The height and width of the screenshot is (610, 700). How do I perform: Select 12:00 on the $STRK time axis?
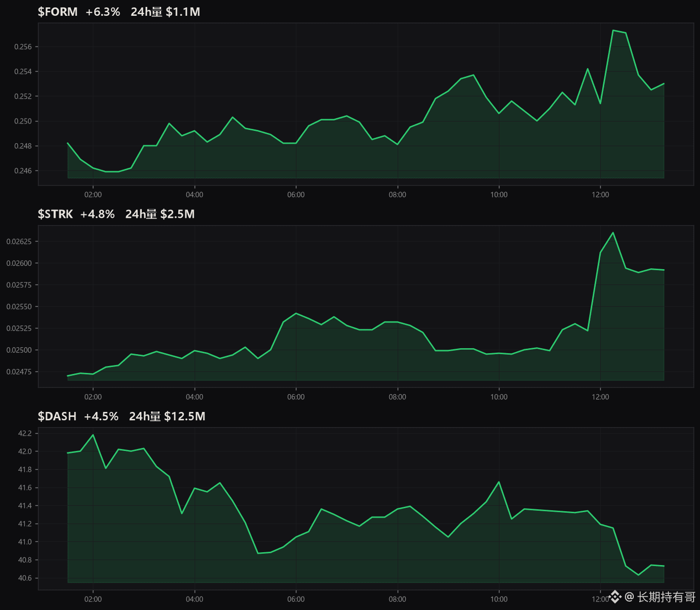(601, 397)
